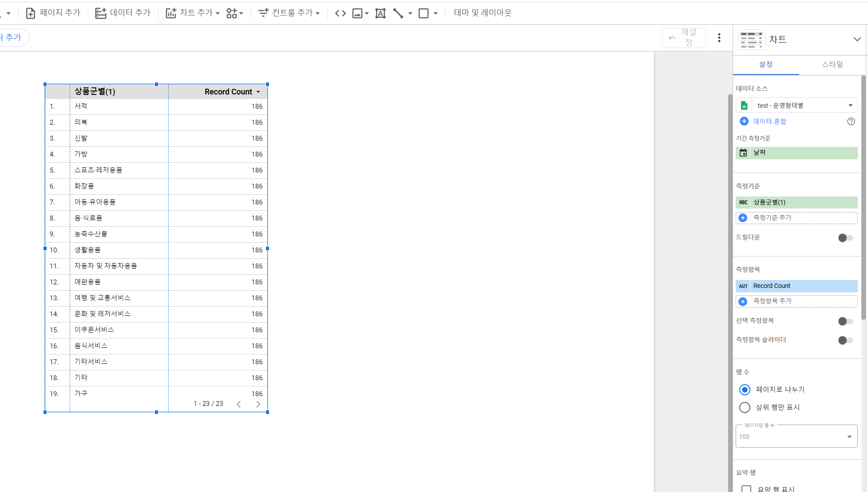868x492 pixels.
Task: Click the image insert icon
Action: [x=357, y=13]
